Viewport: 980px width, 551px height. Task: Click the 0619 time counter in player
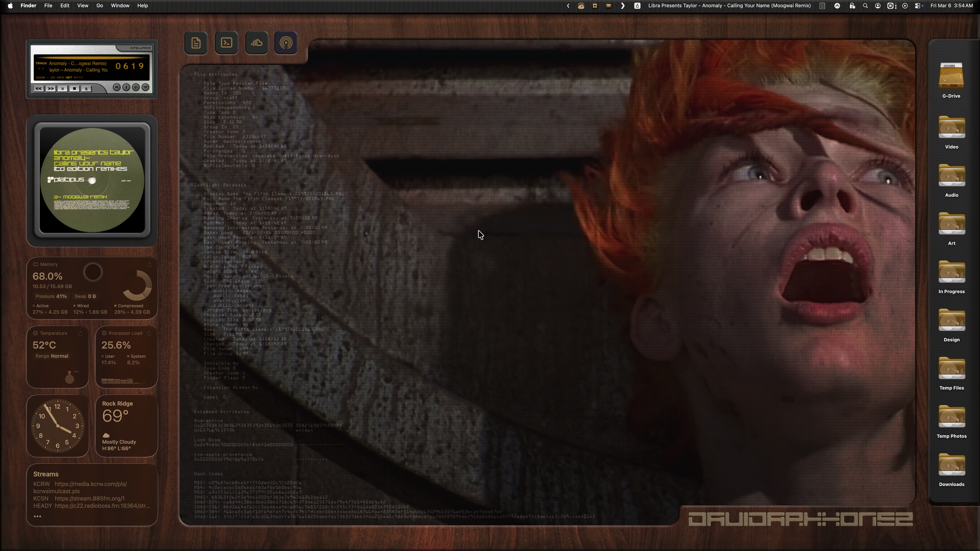[x=130, y=66]
